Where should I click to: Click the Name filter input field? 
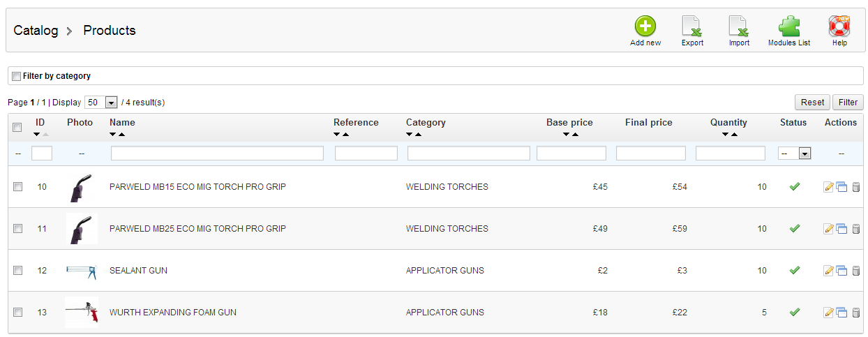(217, 153)
